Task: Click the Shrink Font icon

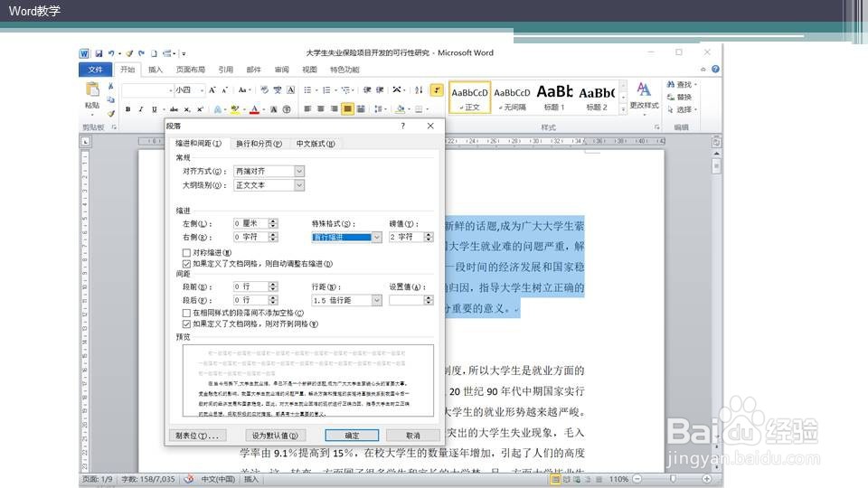Action: [x=225, y=89]
